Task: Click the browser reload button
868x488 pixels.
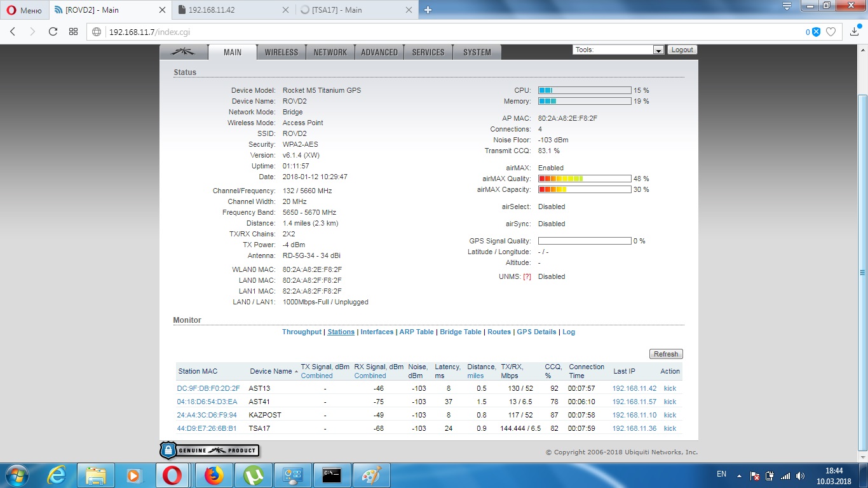Action: point(53,32)
